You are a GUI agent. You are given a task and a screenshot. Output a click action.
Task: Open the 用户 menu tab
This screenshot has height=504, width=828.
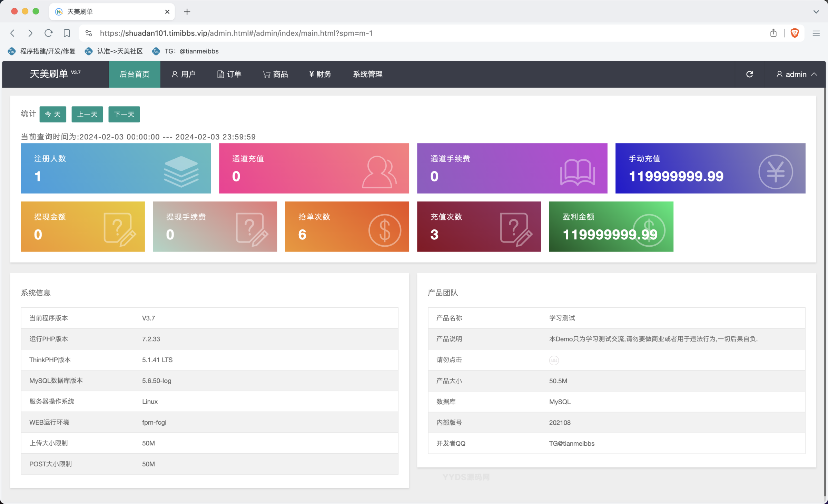point(184,74)
